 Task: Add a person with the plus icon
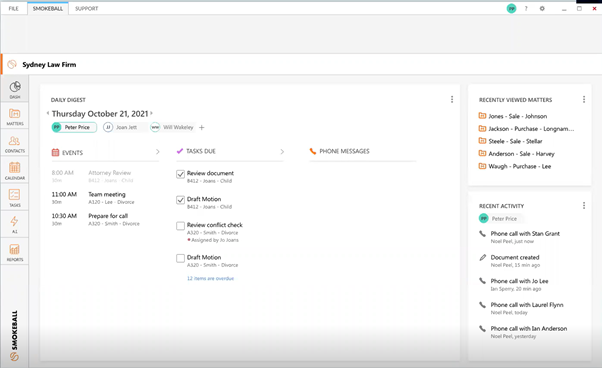pyautogui.click(x=202, y=127)
